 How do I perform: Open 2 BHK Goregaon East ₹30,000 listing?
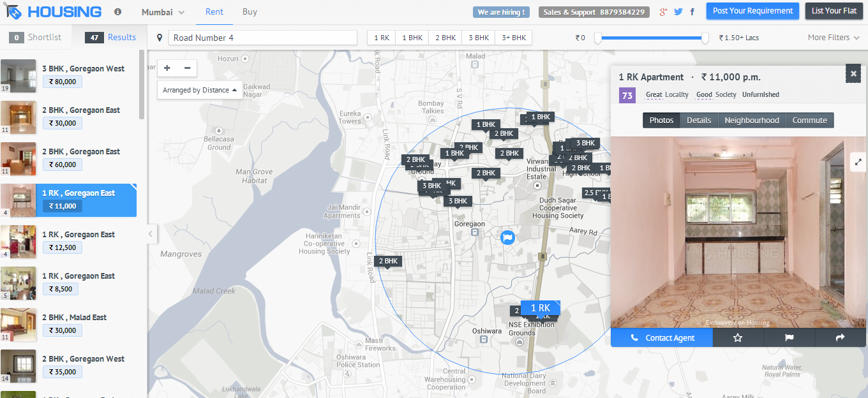[68, 117]
